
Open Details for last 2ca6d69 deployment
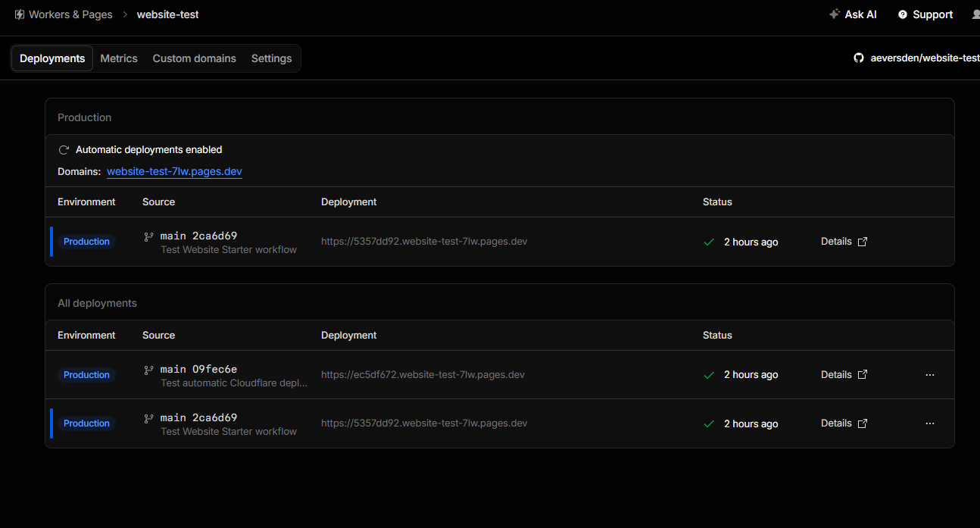tap(836, 423)
